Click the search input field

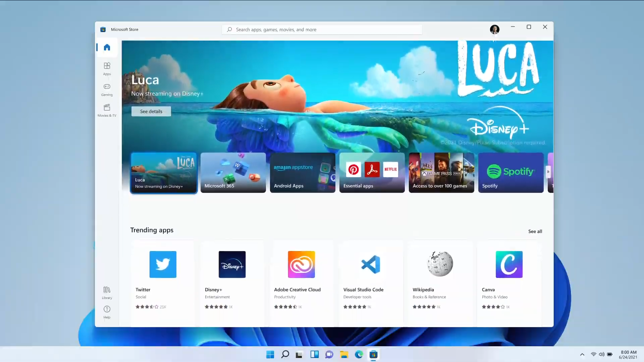coord(322,29)
